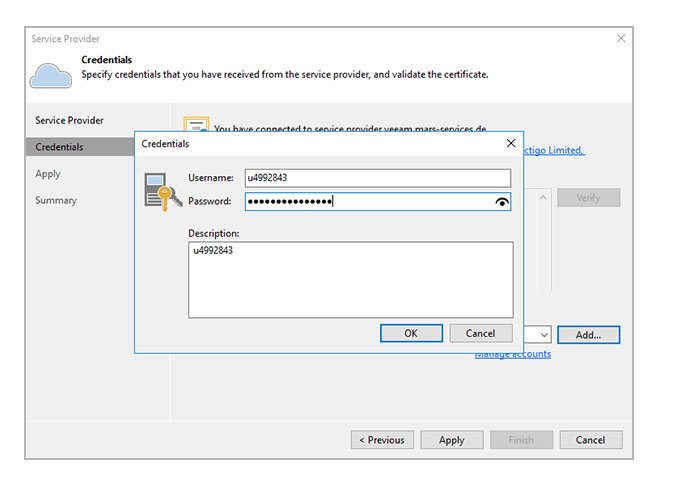The width and height of the screenshot is (673, 488).
Task: Open the Manage accounts link
Action: (512, 354)
